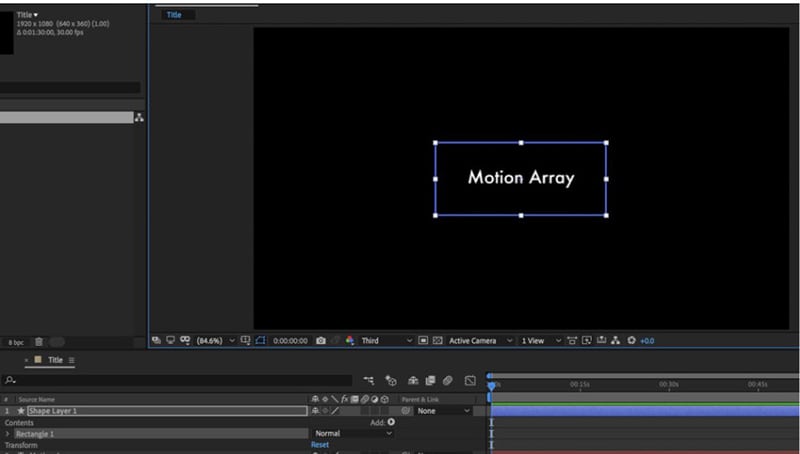The image size is (800, 454).
Task: Open the None parent dropdown for Shape Layer 1
Action: coord(443,411)
